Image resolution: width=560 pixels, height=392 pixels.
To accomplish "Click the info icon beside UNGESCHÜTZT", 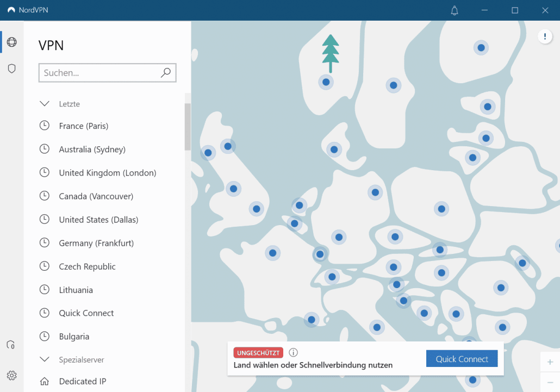I will coord(293,352).
